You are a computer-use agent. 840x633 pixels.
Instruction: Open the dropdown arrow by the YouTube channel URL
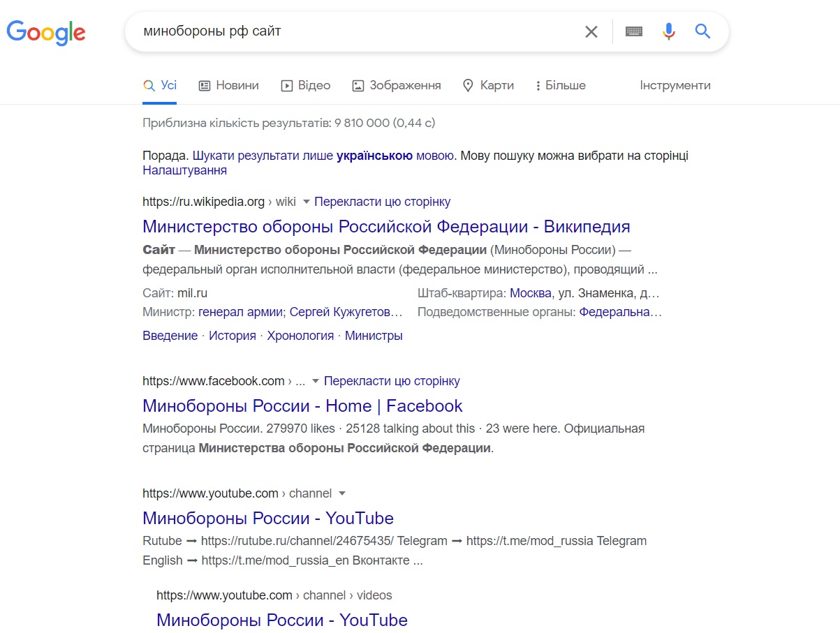341,493
